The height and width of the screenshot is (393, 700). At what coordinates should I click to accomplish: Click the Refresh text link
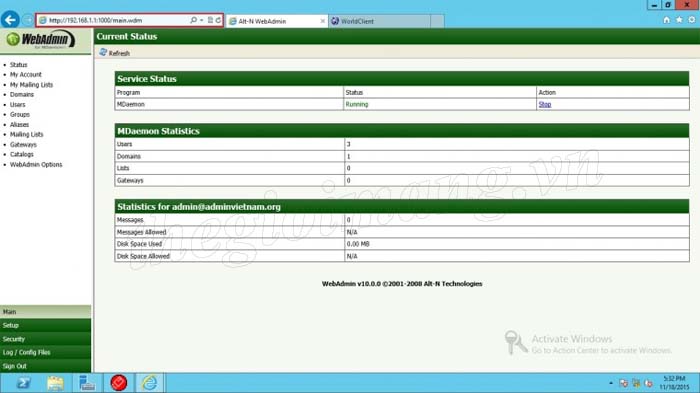[119, 53]
